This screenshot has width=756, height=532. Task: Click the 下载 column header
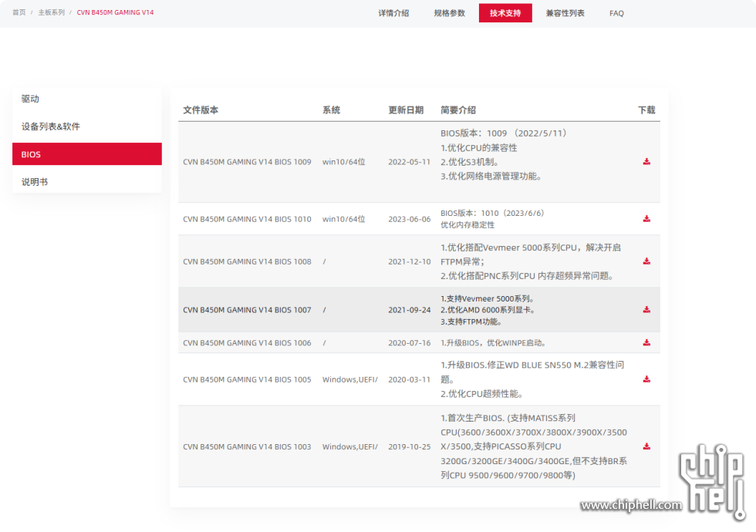pyautogui.click(x=646, y=109)
